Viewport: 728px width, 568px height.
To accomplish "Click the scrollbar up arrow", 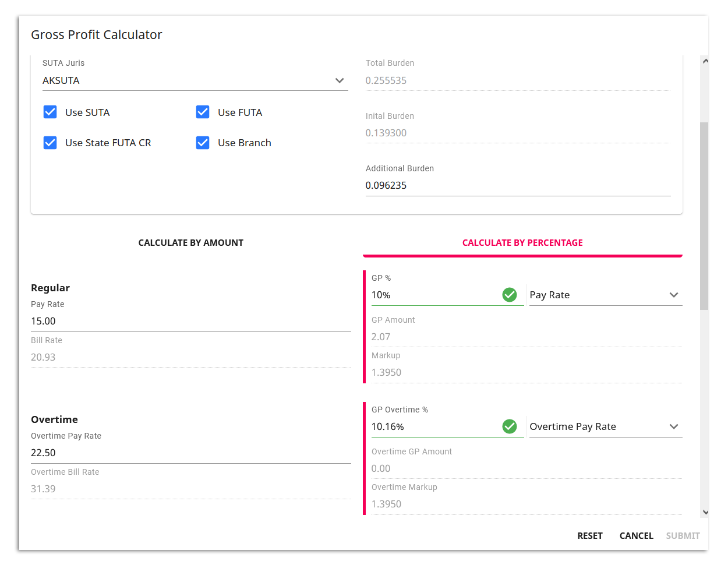I will [x=705, y=61].
